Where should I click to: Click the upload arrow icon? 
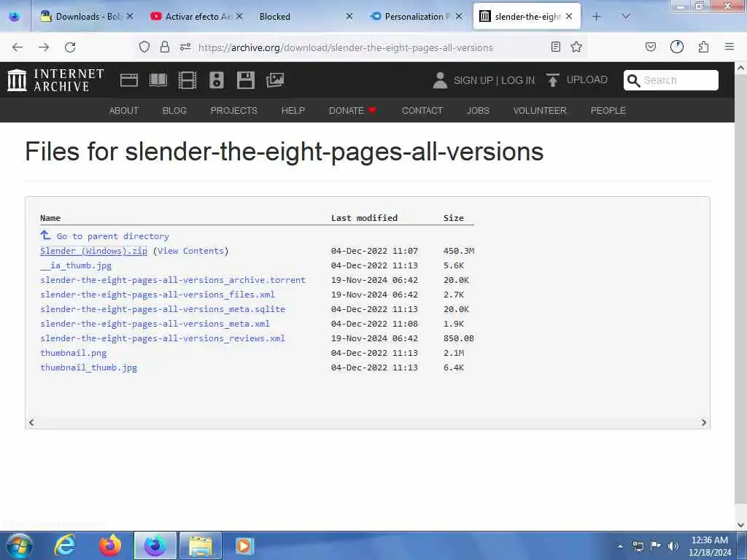coord(553,80)
